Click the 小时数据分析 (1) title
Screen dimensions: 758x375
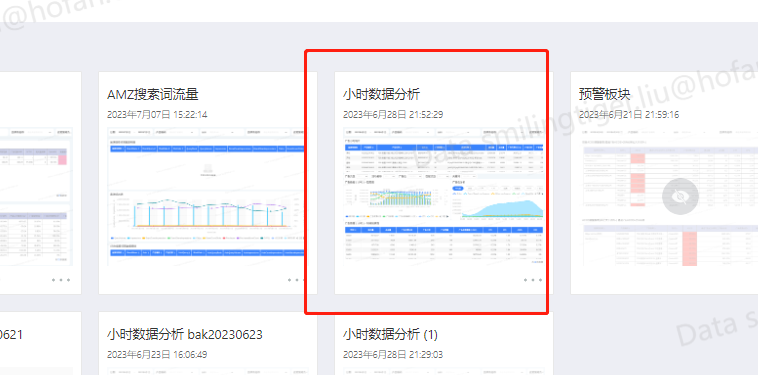click(x=390, y=334)
